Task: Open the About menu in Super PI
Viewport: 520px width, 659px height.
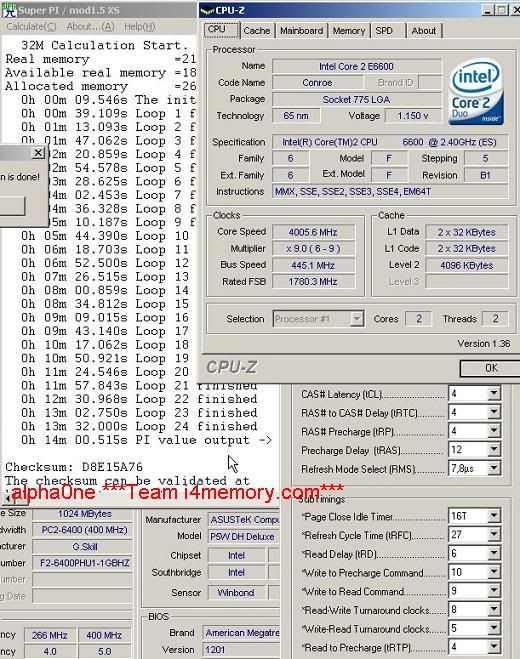Action: pos(90,27)
